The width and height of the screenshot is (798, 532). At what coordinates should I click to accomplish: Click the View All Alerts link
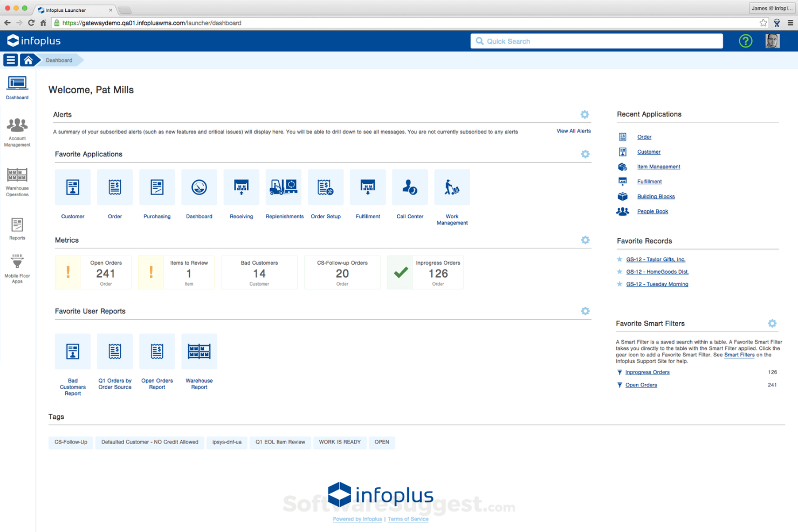573,131
